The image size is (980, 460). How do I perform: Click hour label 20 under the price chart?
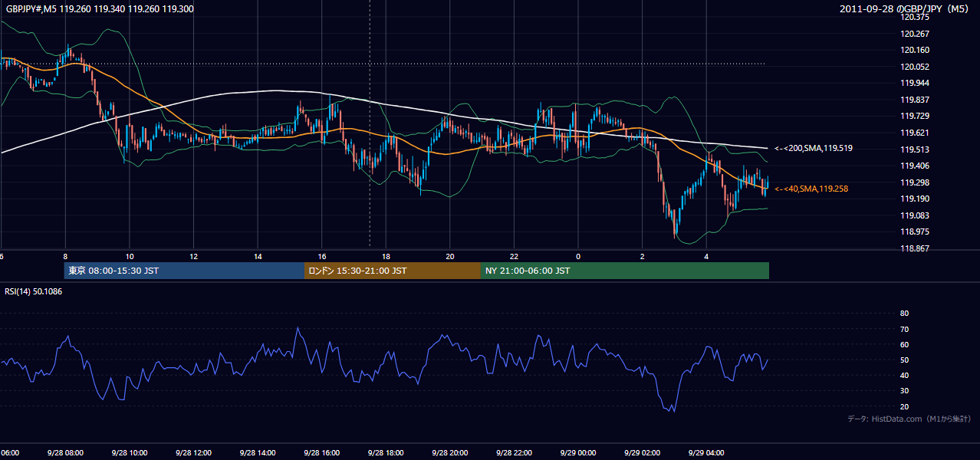click(450, 256)
